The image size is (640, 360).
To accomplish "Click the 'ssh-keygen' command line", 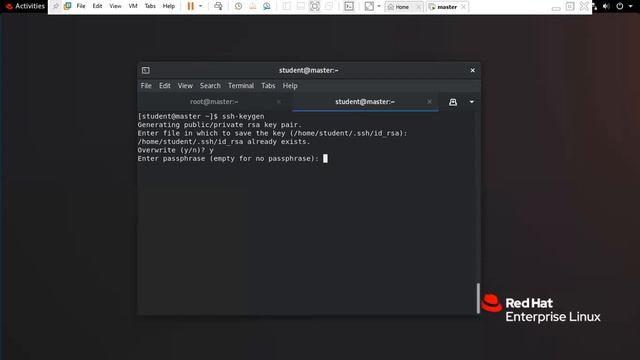I will tap(201, 116).
